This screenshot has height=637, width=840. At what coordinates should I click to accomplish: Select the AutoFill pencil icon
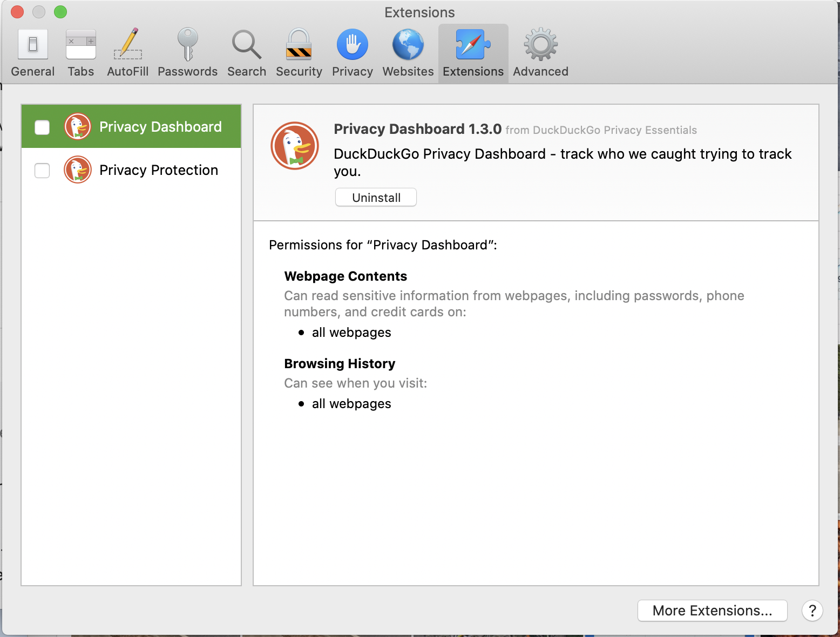(x=128, y=44)
